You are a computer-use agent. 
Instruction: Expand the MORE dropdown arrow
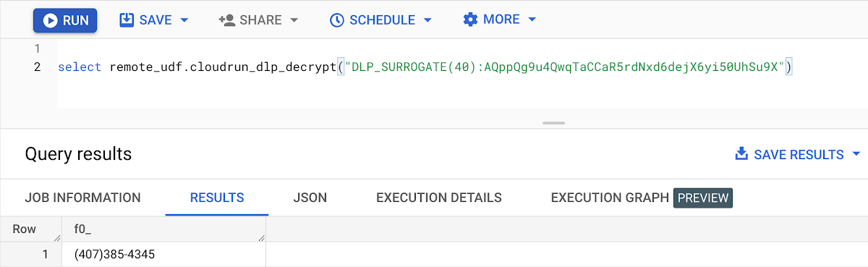click(x=532, y=20)
